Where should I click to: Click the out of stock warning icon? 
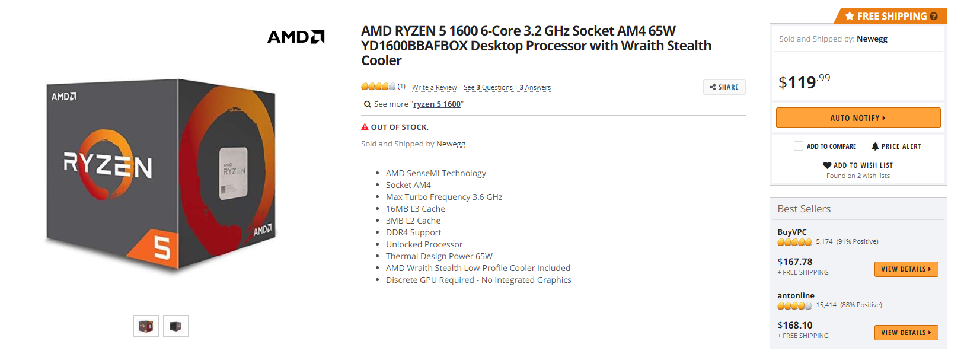(x=365, y=127)
